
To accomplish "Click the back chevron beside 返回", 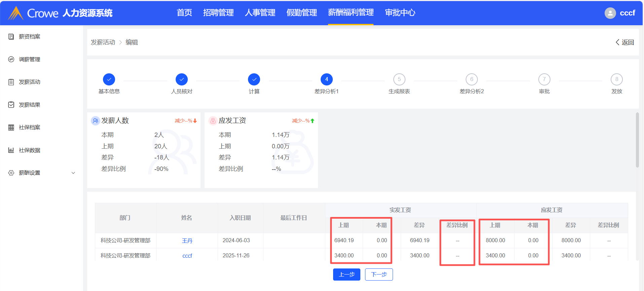I will click(x=617, y=42).
